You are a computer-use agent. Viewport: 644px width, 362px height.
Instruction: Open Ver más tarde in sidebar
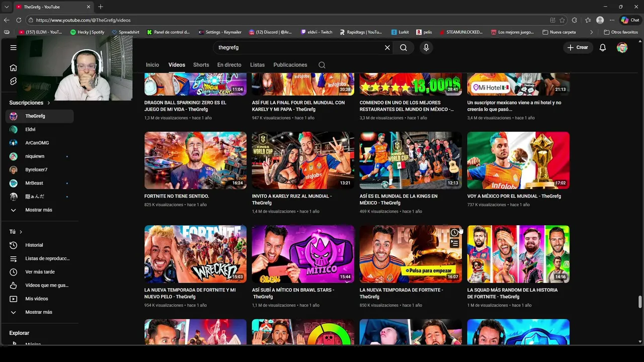click(x=40, y=272)
